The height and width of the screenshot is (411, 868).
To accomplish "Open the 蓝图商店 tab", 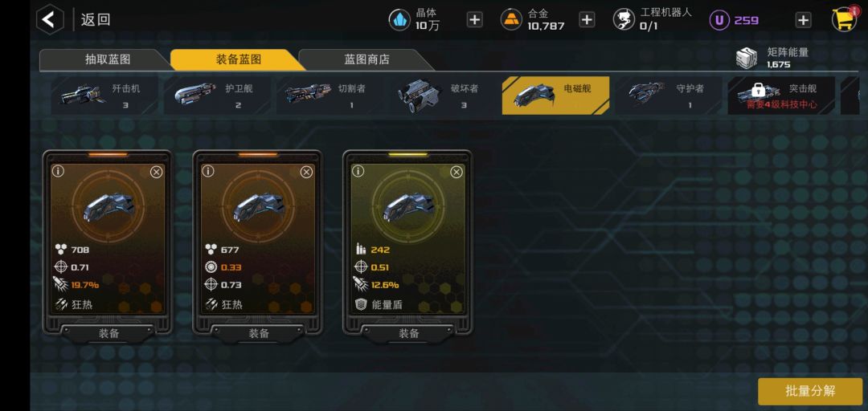I will 366,59.
